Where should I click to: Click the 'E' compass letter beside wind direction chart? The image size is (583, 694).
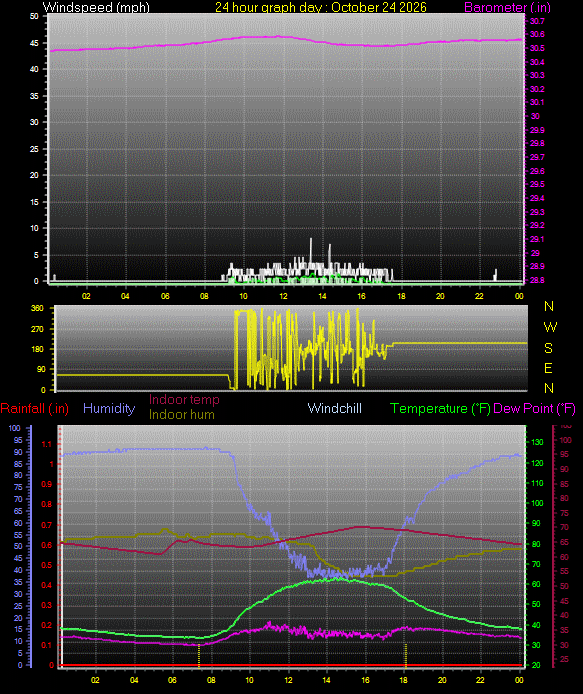pos(548,368)
